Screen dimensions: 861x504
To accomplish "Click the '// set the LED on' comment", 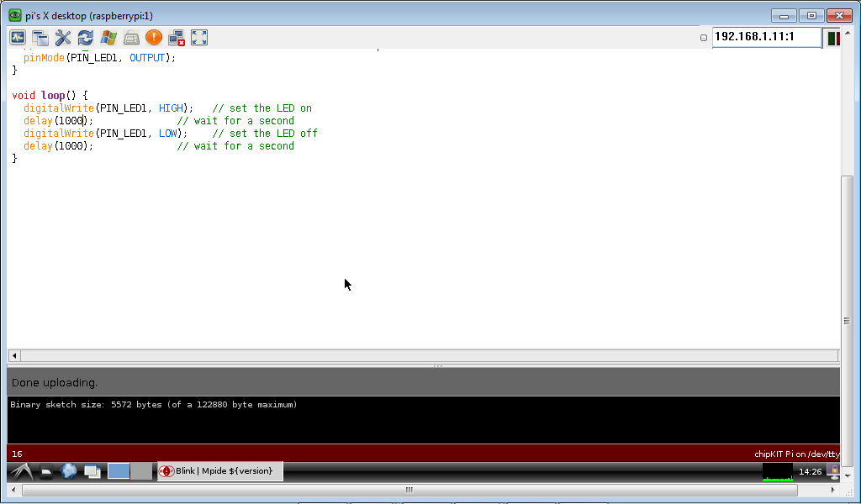I will (x=262, y=108).
